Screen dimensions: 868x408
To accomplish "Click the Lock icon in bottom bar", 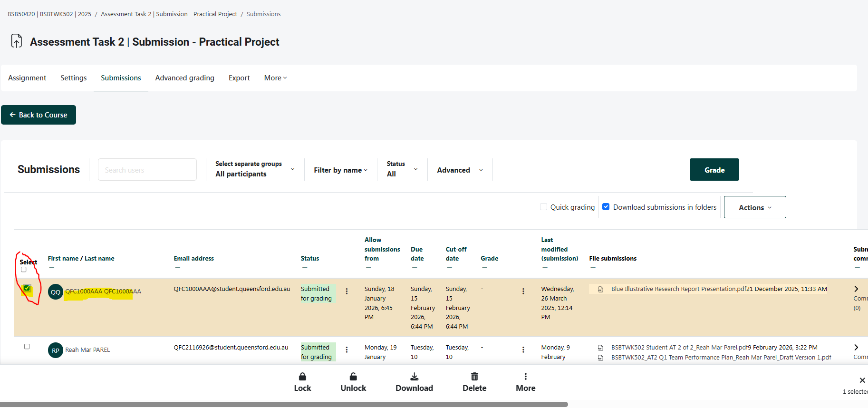I will (x=302, y=377).
